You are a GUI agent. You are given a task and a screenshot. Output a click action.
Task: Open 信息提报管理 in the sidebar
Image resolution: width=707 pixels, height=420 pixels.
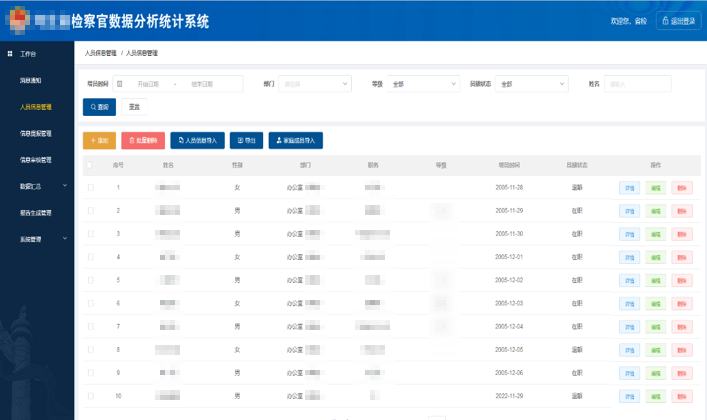pyautogui.click(x=36, y=134)
